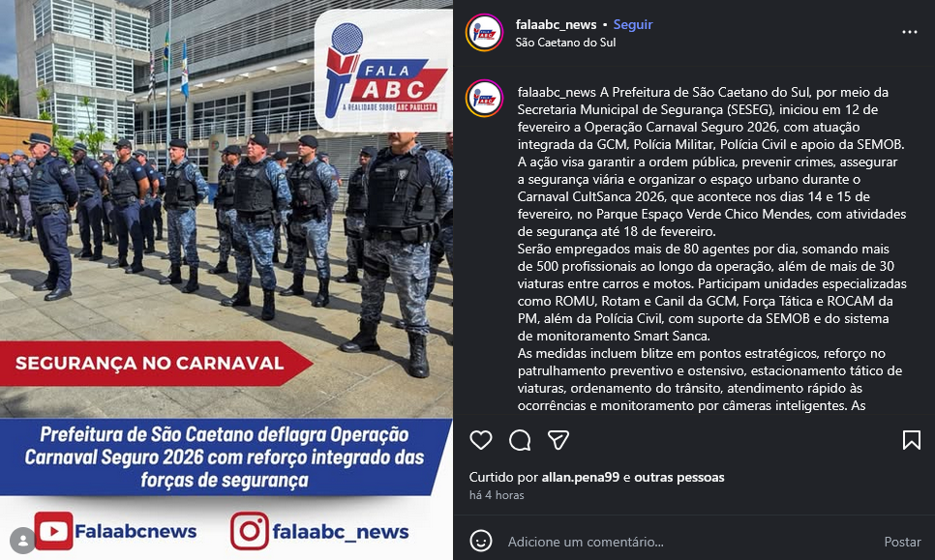Open the three-dot more options menu
This screenshot has height=560, width=935.
click(x=910, y=32)
